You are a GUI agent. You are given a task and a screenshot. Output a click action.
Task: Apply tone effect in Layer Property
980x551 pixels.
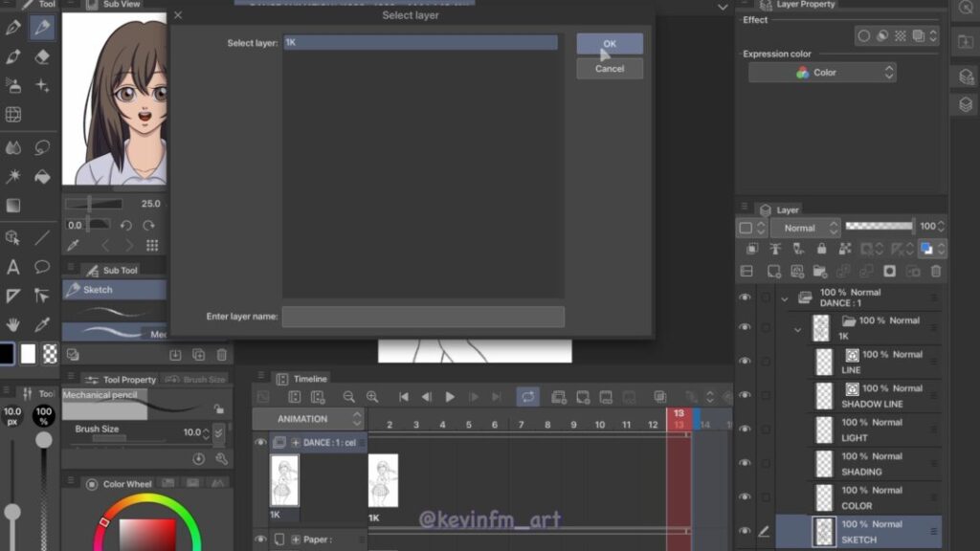tap(900, 35)
